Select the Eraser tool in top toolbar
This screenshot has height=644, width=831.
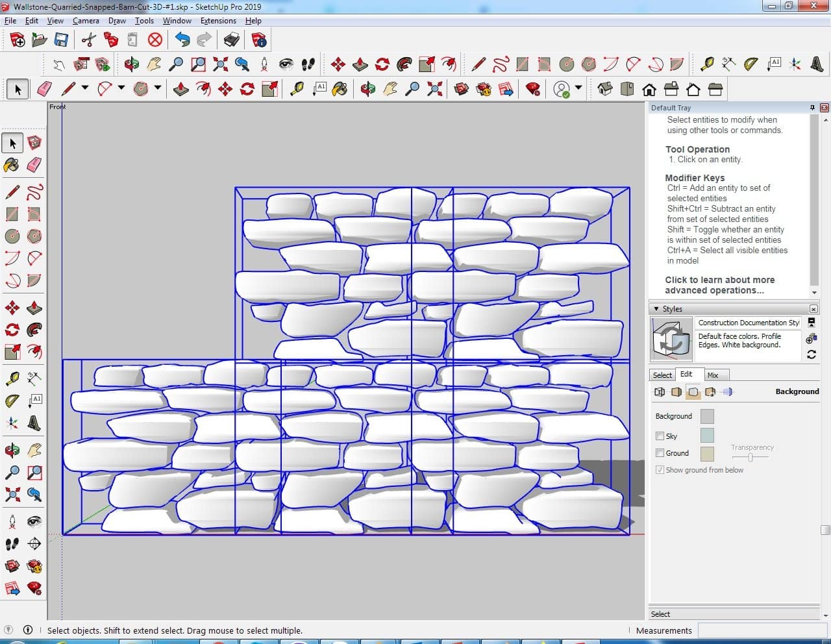click(x=45, y=89)
